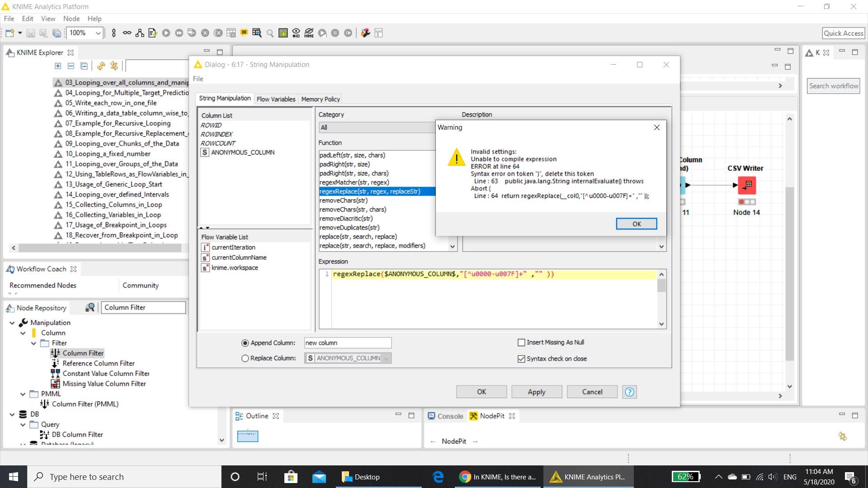The height and width of the screenshot is (488, 868).
Task: Open the console annotation comment icon
Action: click(245, 33)
